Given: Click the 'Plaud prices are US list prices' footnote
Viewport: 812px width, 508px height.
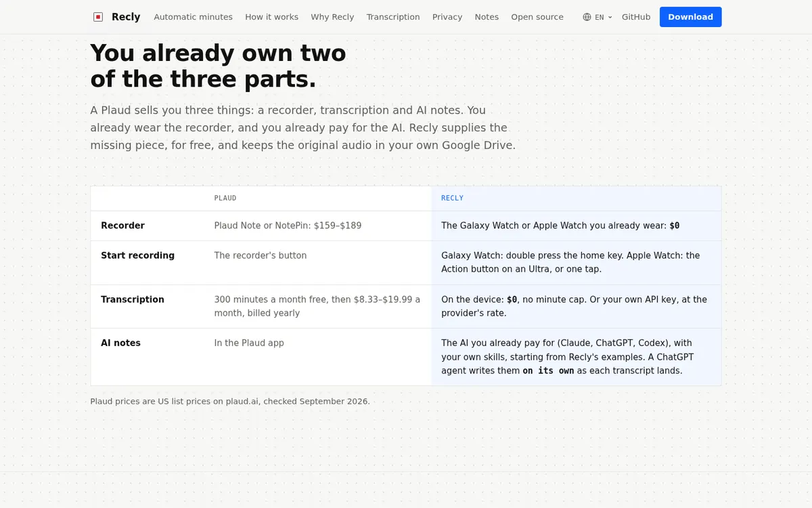Looking at the screenshot, I should coord(230,401).
